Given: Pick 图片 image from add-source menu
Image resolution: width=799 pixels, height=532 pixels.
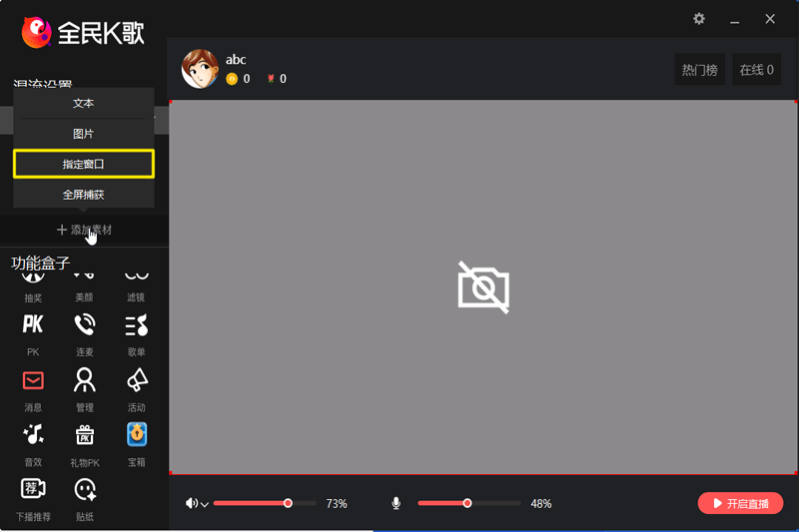Looking at the screenshot, I should point(84,134).
